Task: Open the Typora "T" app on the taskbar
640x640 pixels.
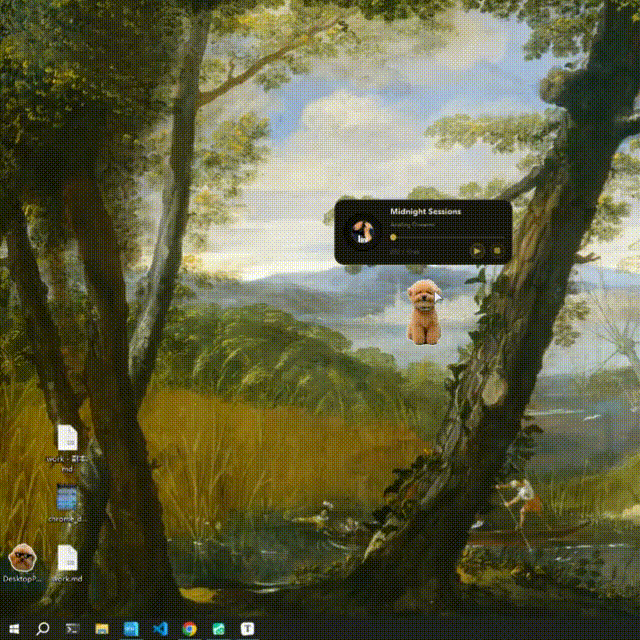Action: pyautogui.click(x=247, y=629)
